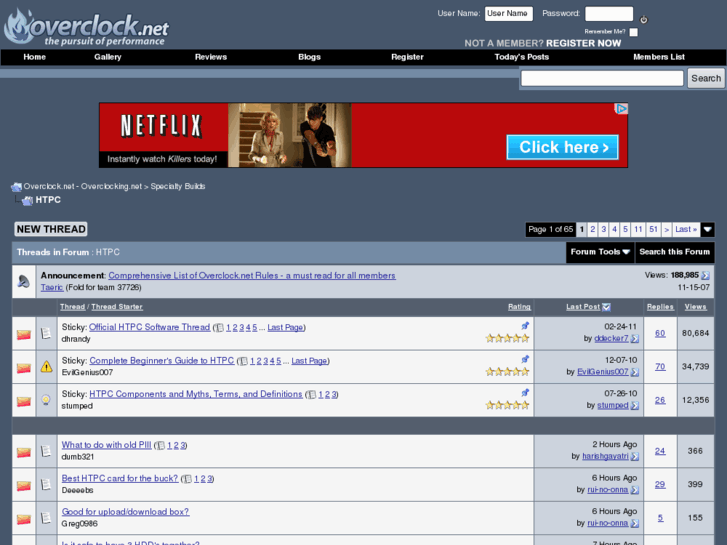This screenshot has height=545, width=727.
Task: Click the Netflix Click here banner button
Action: pyautogui.click(x=562, y=147)
